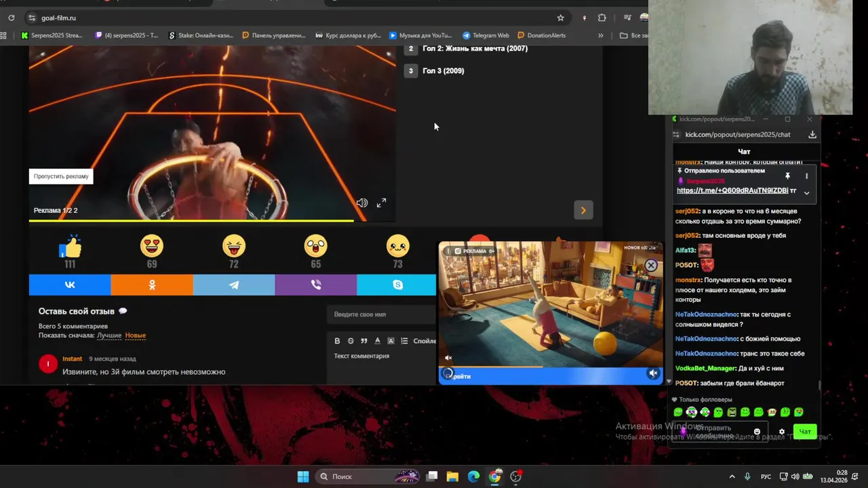Click the heart-eyes reaction with 69 votes
868x488 pixels.
152,245
